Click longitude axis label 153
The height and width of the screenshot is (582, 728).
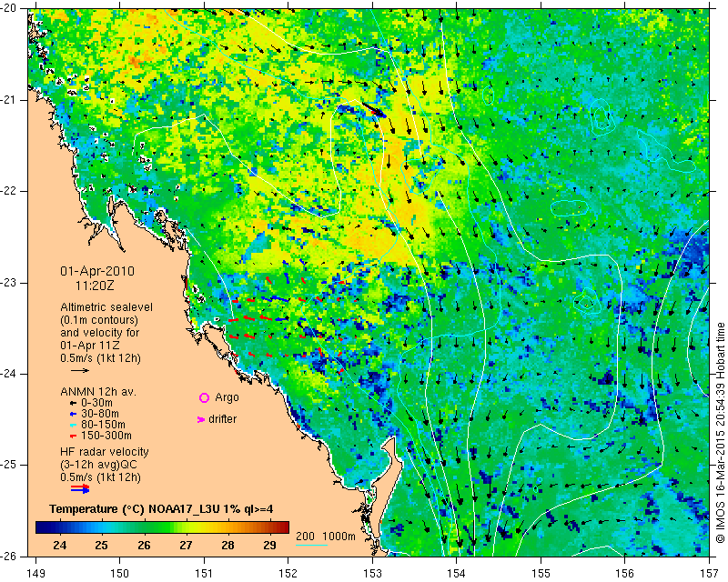372,574
